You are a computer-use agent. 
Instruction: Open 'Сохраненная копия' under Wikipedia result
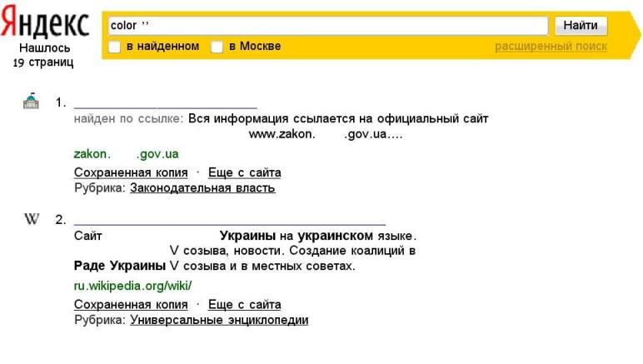pos(131,305)
